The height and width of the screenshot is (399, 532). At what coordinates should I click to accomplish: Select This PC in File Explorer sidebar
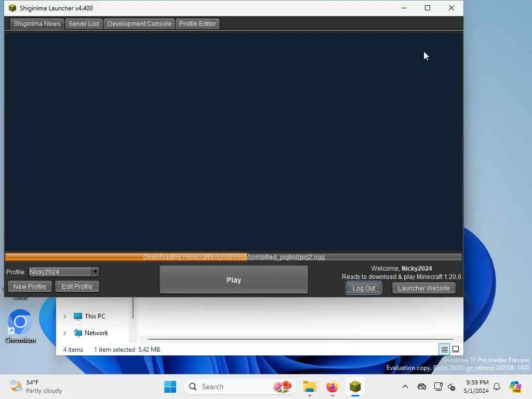click(x=95, y=316)
